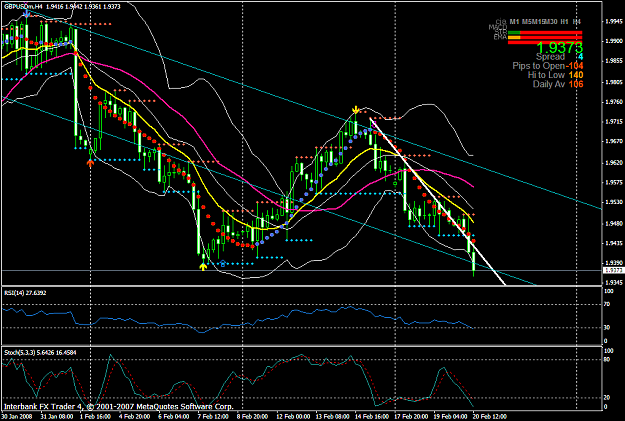Click the 12 Feb 00:00 time label
The image size is (625, 421).
pyautogui.click(x=293, y=417)
